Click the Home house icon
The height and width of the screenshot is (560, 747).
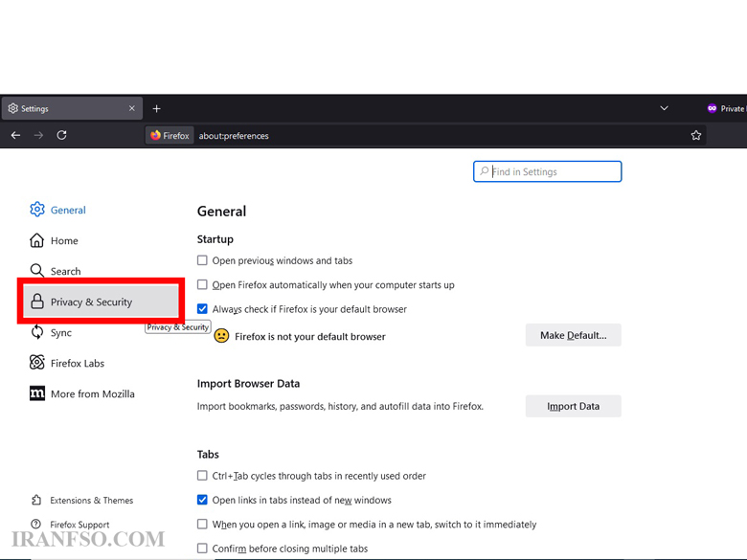[37, 240]
